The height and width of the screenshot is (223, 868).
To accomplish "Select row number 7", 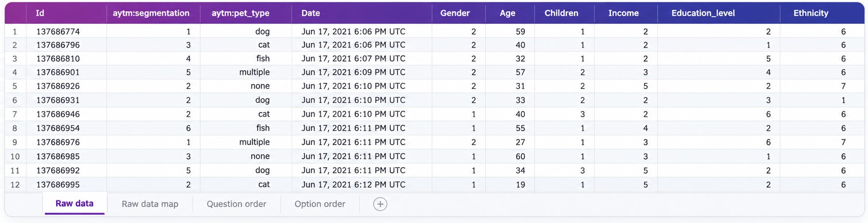I will 15,114.
